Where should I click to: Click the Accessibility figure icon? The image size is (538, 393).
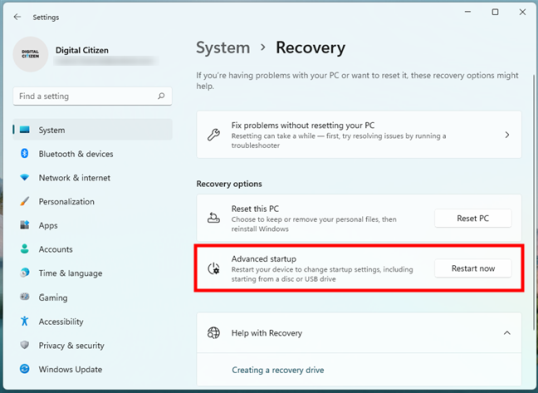[x=25, y=321]
